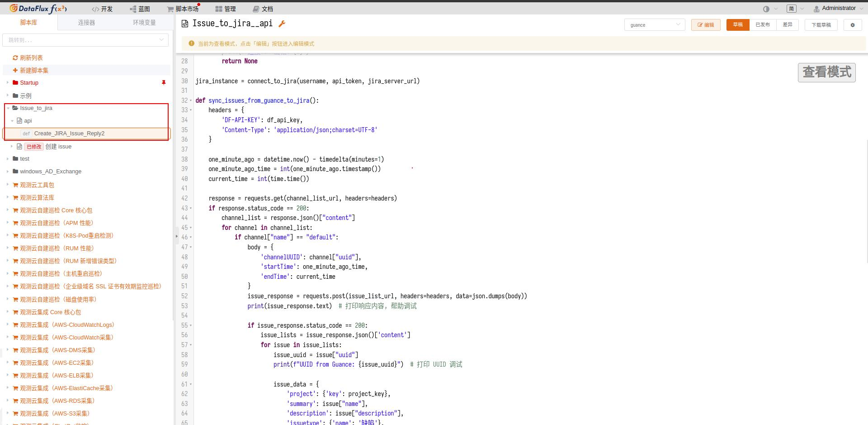This screenshot has width=868, height=425.
Task: Click cart icon of 观测云自建巡检（APM 性能）
Action: coord(15,223)
